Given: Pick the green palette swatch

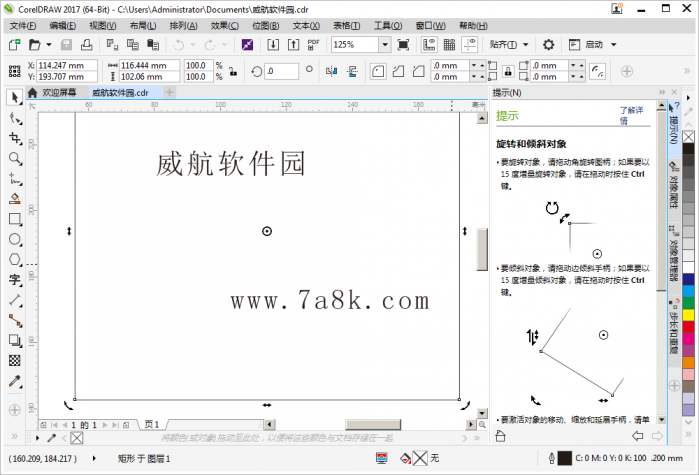Looking at the screenshot, I should click(689, 303).
